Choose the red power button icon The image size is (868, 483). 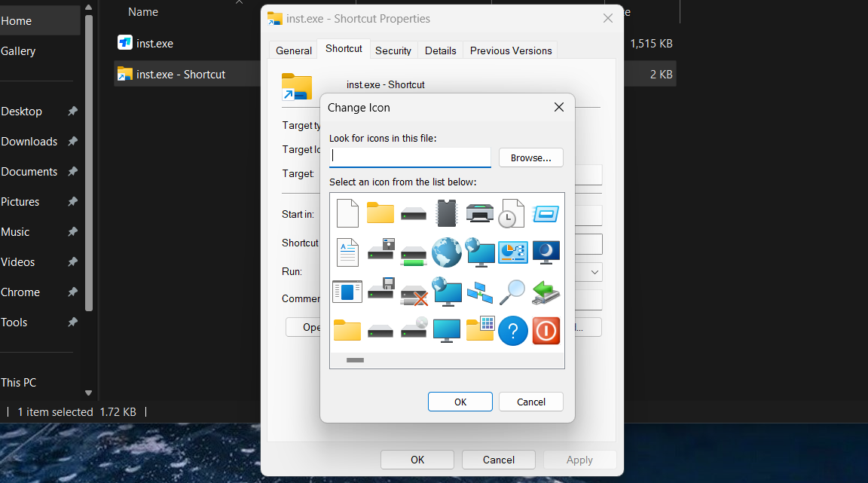point(546,331)
